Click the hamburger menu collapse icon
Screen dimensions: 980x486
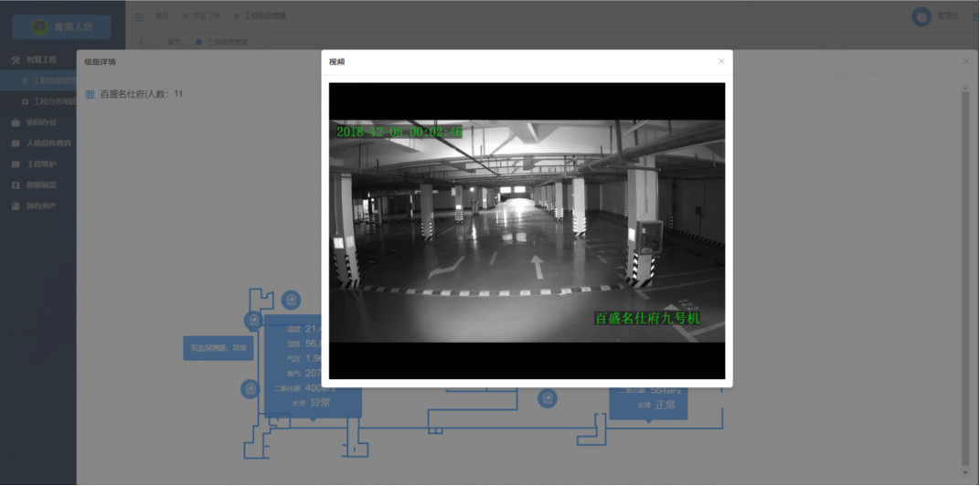tap(140, 16)
